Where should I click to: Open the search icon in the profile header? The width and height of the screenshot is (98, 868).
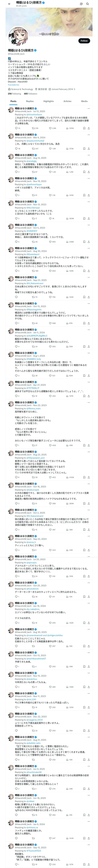88,4
